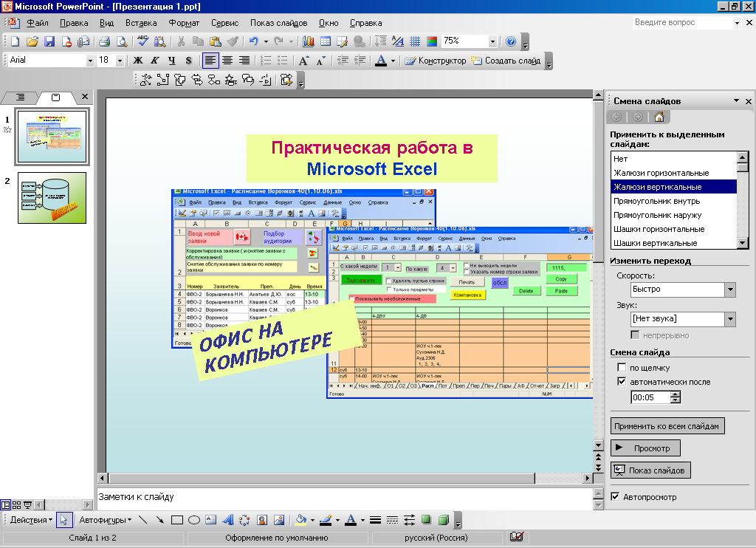Increase the auto-advance time 00:05 spinner

pyautogui.click(x=676, y=394)
